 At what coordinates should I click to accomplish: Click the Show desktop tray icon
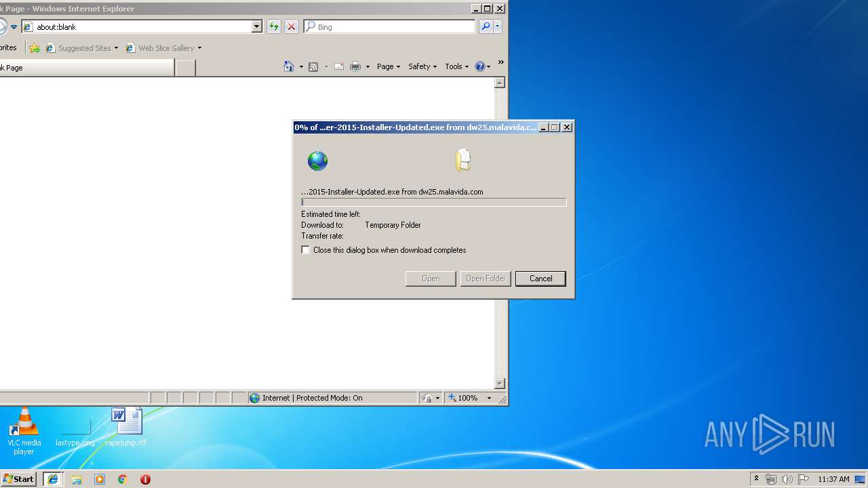(861, 479)
